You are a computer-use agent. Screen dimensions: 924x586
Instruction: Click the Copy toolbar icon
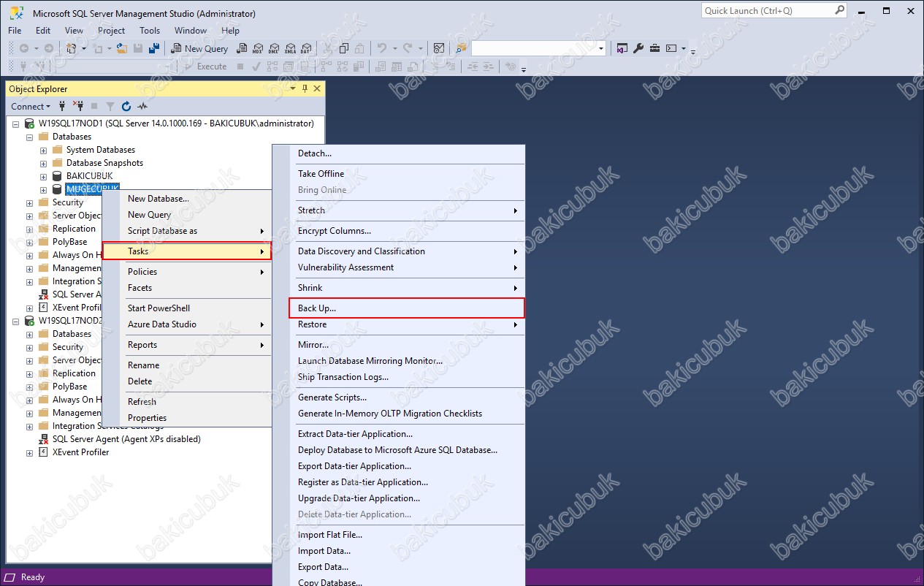point(343,48)
